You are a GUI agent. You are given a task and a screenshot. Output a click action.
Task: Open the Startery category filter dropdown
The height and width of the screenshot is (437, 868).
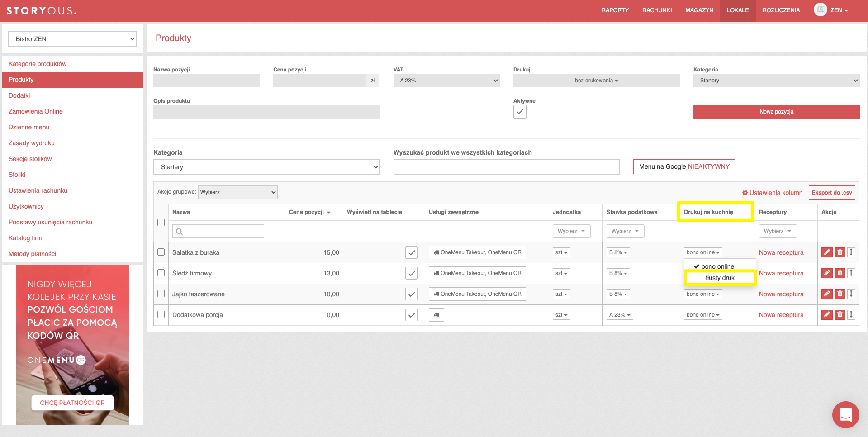(x=266, y=167)
